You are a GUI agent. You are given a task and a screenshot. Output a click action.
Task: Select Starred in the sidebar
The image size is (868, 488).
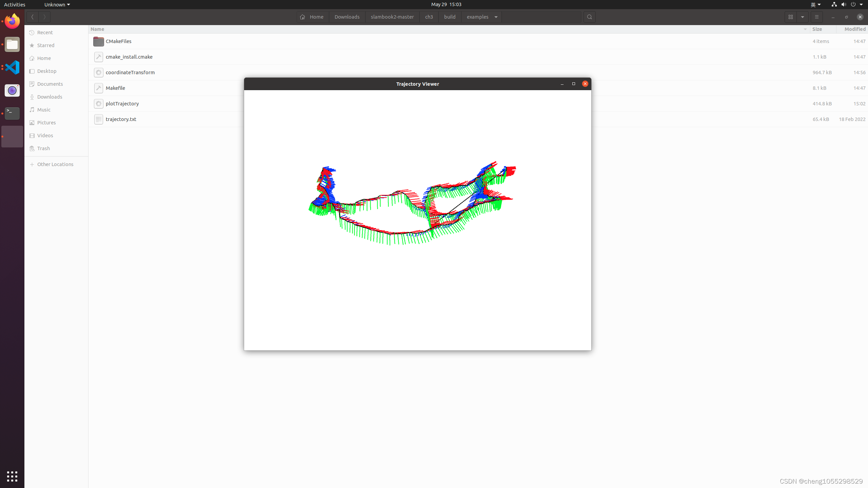(x=45, y=45)
